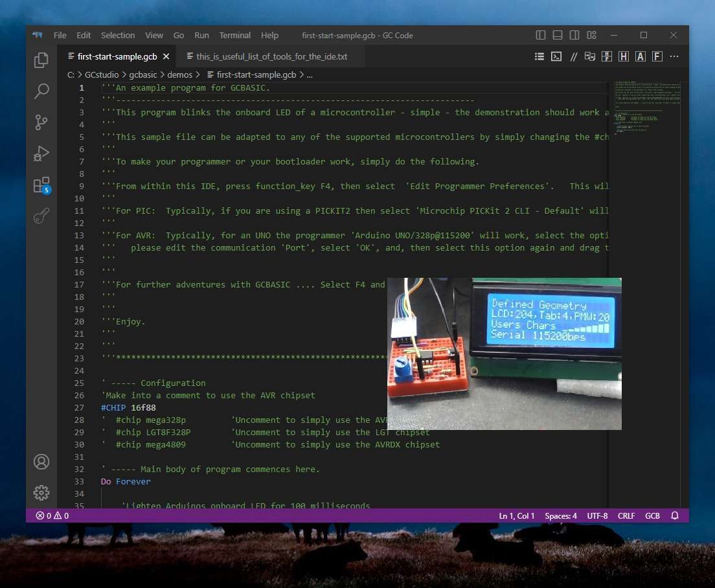The width and height of the screenshot is (715, 588).
Task: Toggle the bottom panel layout icon
Action: pos(557,35)
